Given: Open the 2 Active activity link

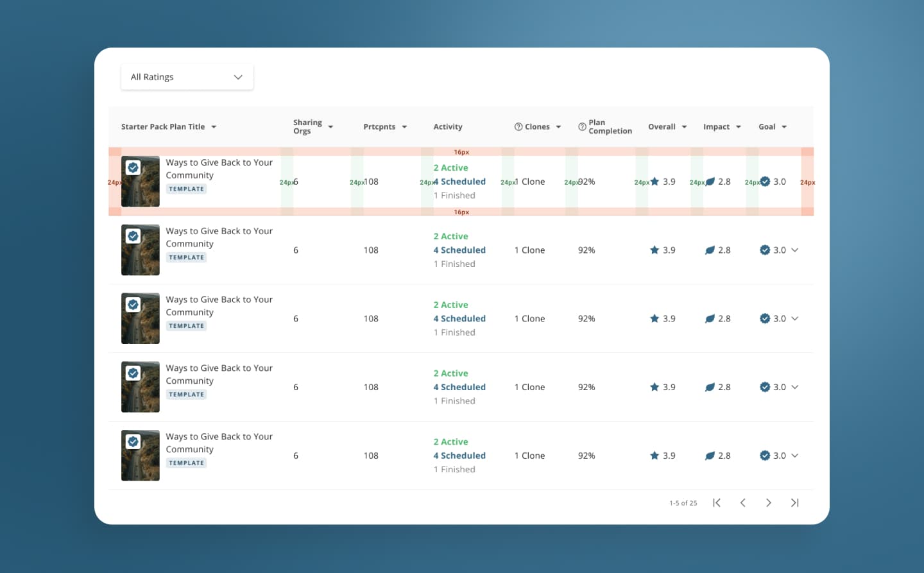Looking at the screenshot, I should pyautogui.click(x=450, y=167).
